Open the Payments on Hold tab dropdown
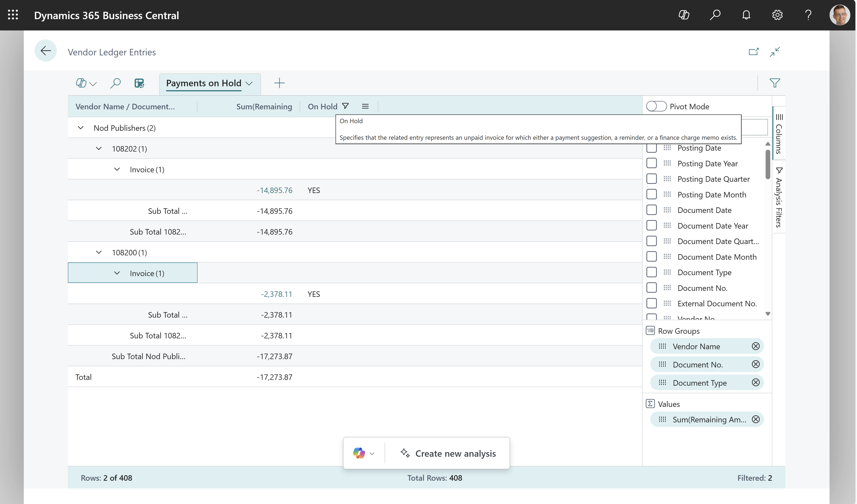The image size is (857, 504). pos(250,83)
